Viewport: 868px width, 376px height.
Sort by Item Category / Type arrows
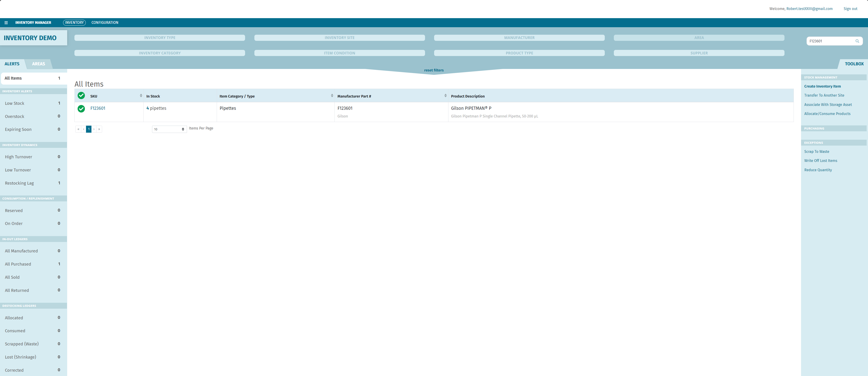[x=332, y=96]
